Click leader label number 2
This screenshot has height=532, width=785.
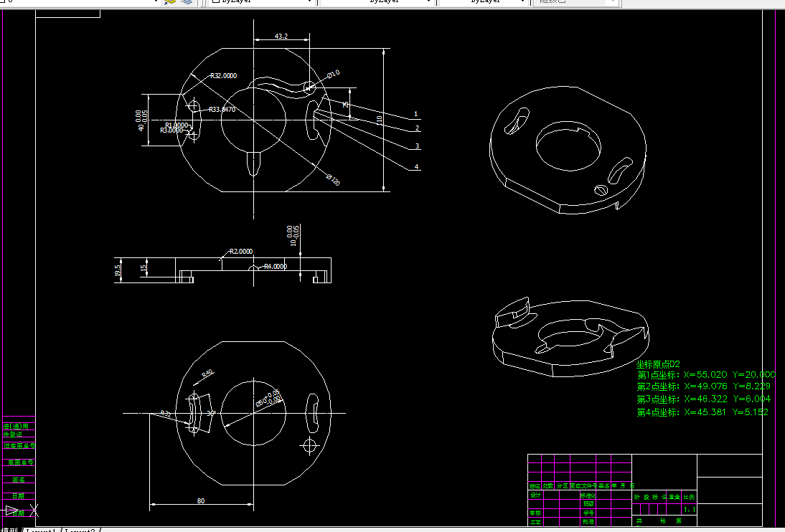point(417,128)
